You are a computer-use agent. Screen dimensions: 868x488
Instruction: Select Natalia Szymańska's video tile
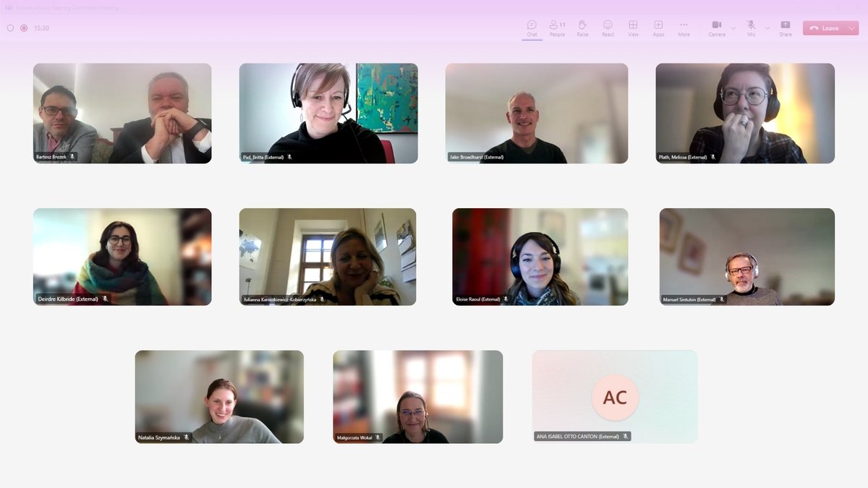[x=219, y=397]
